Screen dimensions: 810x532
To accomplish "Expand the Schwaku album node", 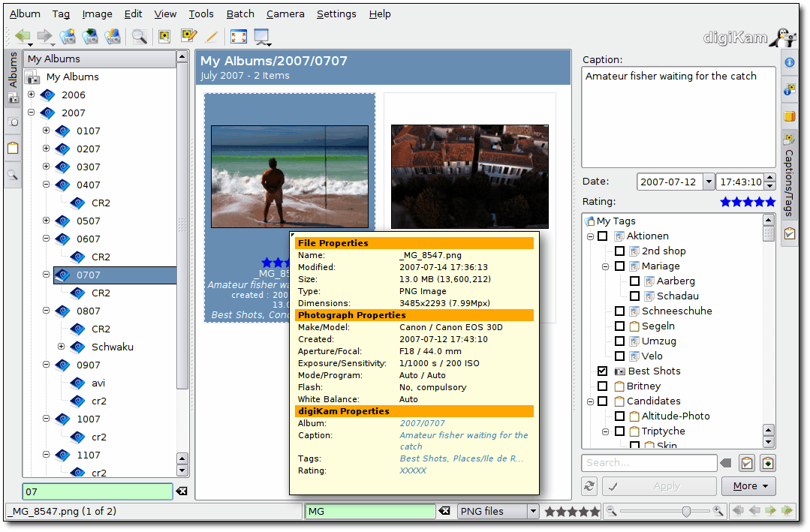I will click(61, 346).
